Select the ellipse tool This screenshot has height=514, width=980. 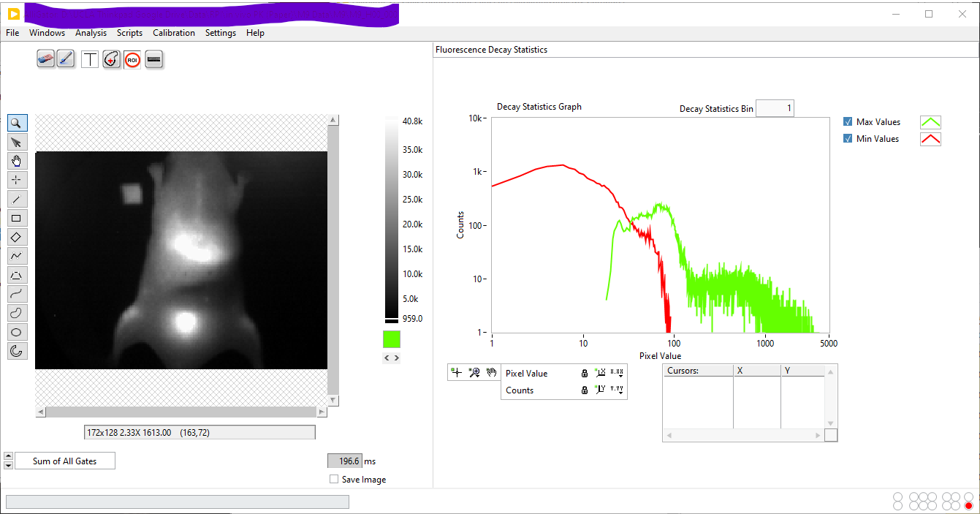point(16,332)
